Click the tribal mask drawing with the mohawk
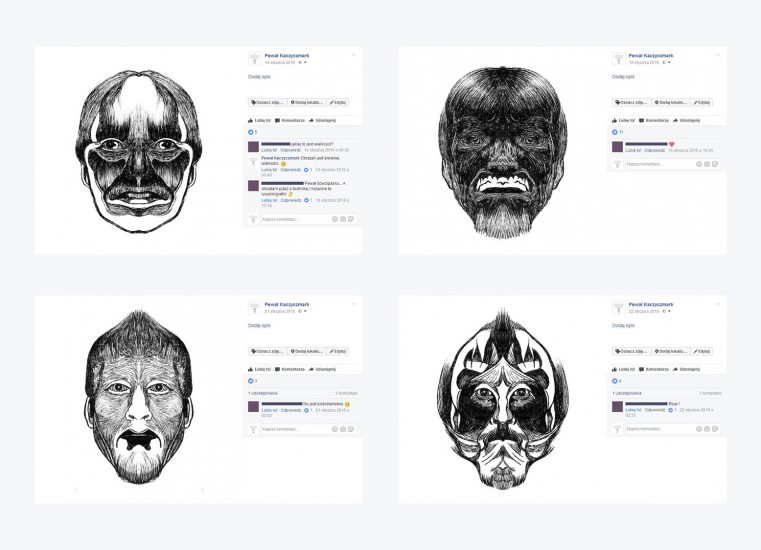The image size is (761, 550). [503, 399]
